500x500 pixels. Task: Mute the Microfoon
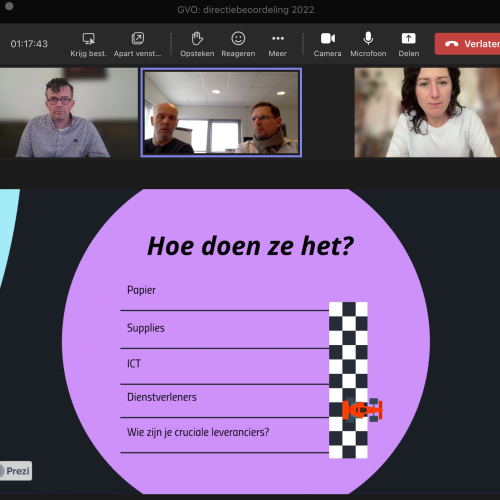point(368,39)
